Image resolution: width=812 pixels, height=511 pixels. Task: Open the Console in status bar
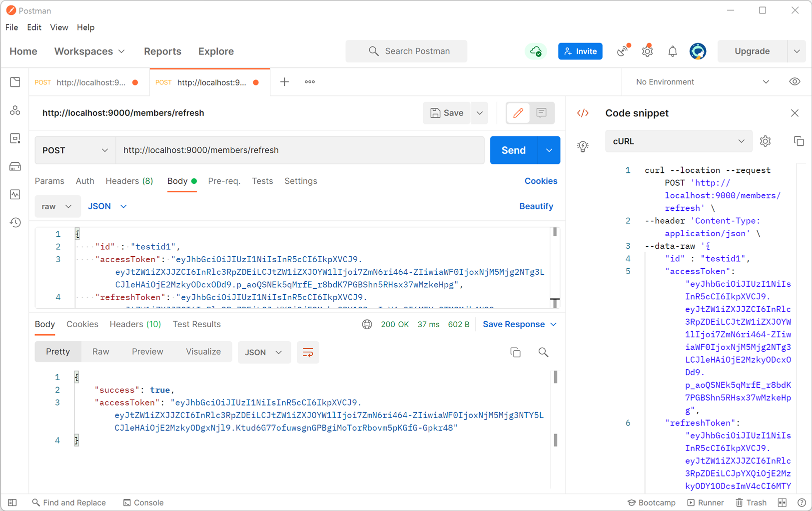[x=143, y=503]
